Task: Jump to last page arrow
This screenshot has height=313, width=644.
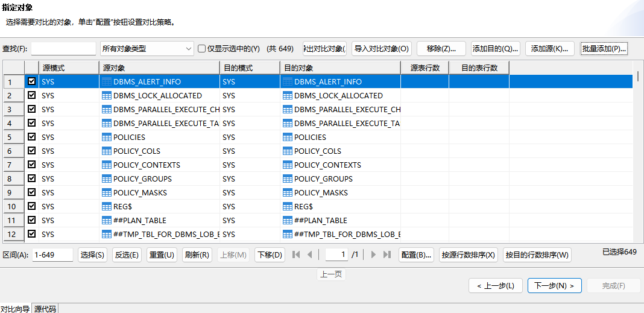Action: pos(387,255)
